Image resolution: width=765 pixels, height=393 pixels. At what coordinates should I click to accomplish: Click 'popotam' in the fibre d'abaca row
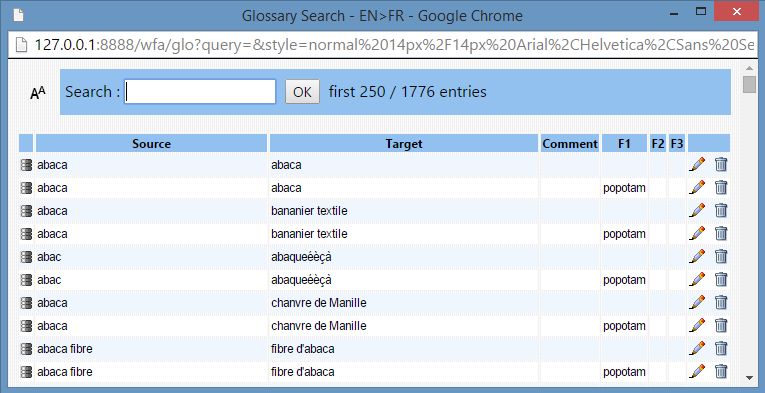(x=624, y=372)
